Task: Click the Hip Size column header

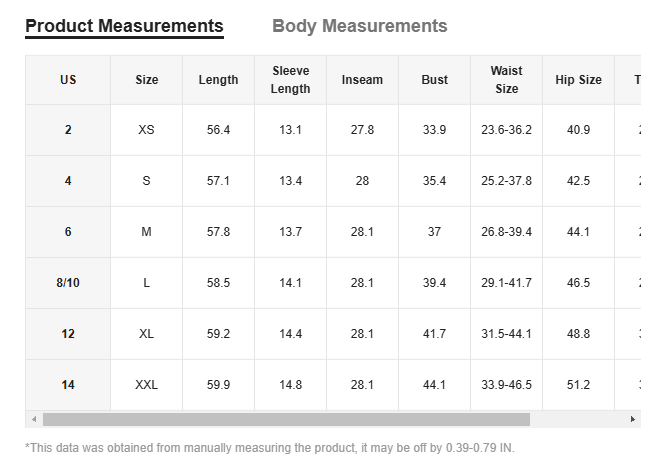Action: (x=578, y=80)
